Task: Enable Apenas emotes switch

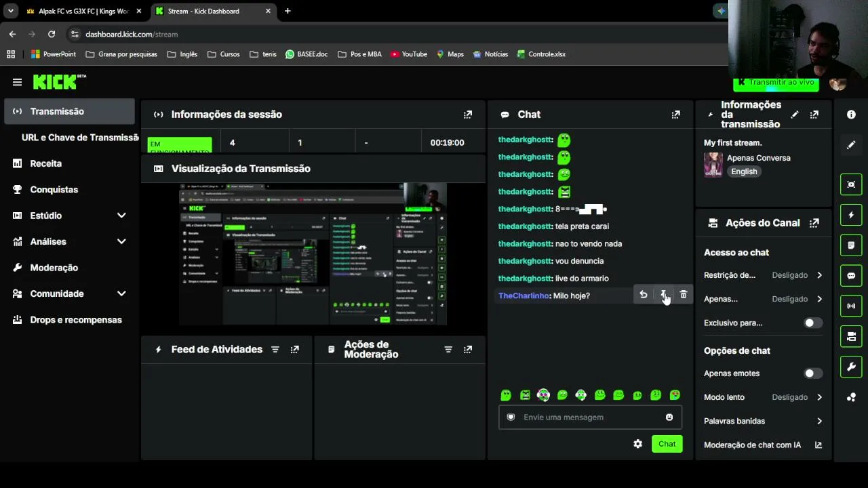Action: pos(813,373)
